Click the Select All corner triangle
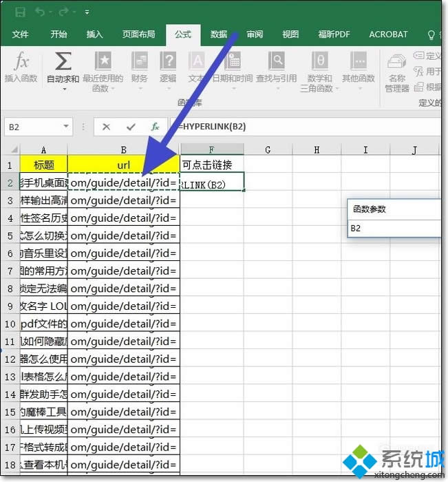448x482 pixels. 14,149
